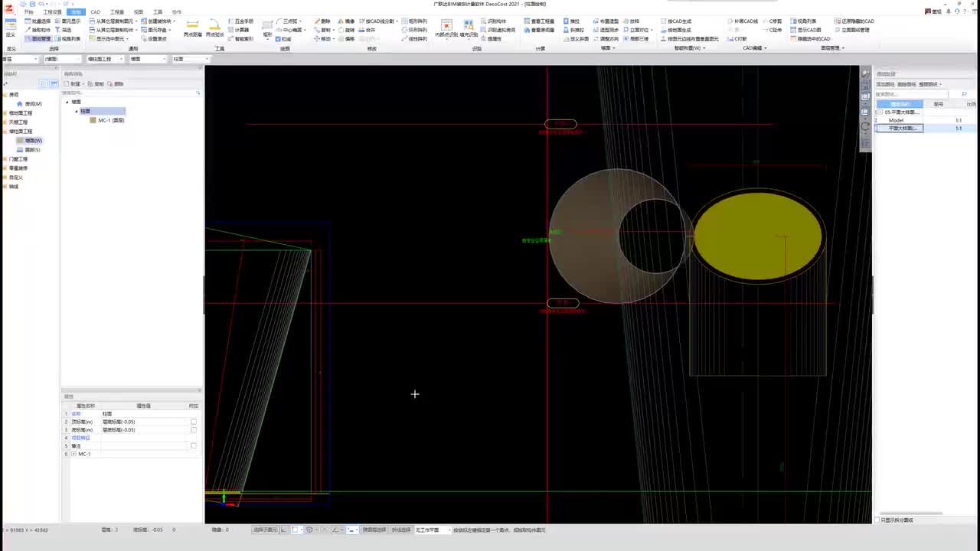Image resolution: width=980 pixels, height=551 pixels.
Task: Select the 矩形 rectangle drawing tool
Action: click(267, 27)
